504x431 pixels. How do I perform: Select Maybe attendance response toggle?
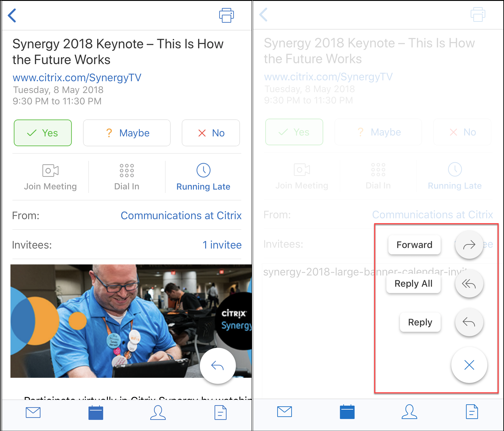click(126, 134)
